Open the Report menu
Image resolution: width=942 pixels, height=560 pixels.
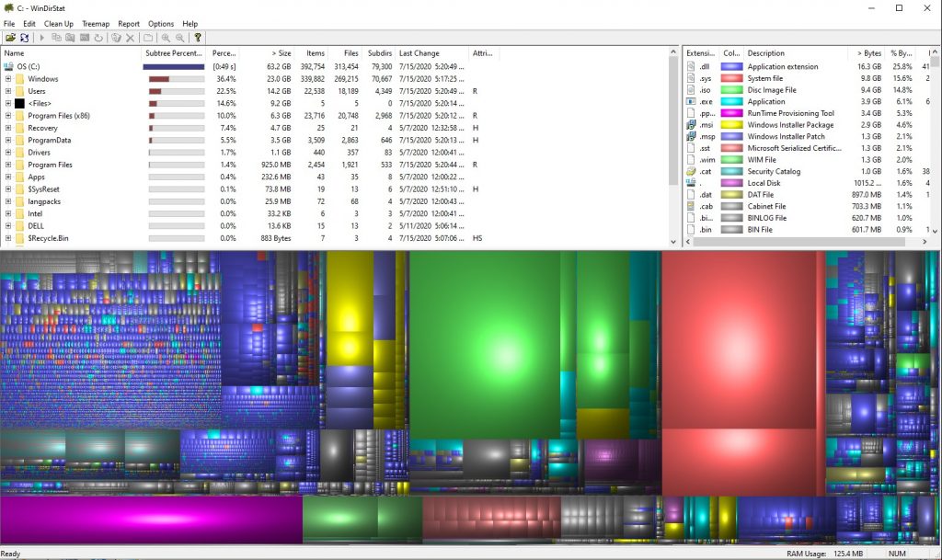[x=129, y=24]
